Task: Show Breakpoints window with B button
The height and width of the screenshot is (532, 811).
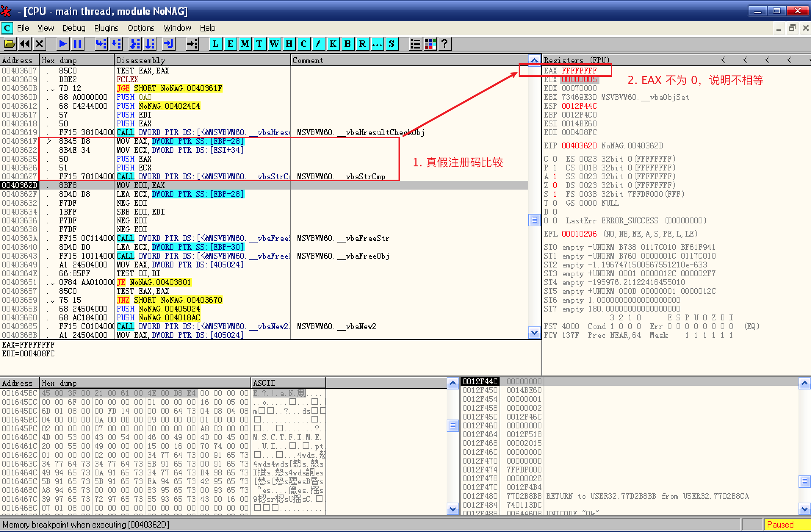Action: click(347, 44)
